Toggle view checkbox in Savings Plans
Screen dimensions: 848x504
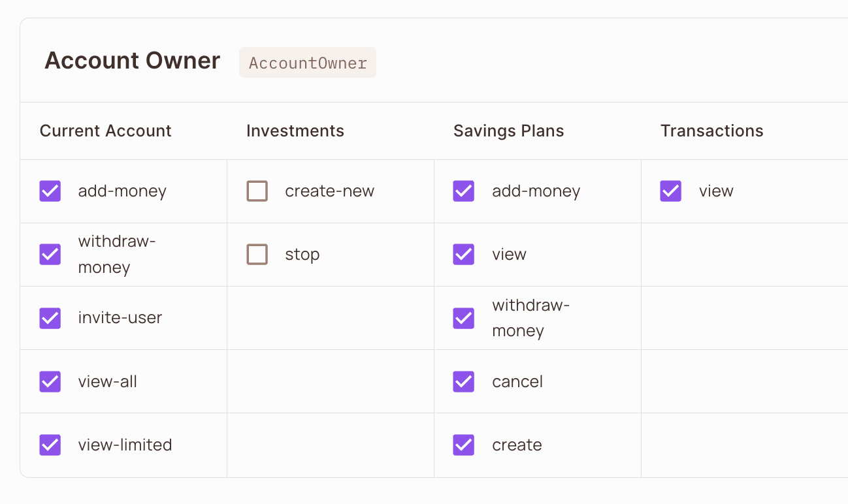tap(464, 255)
